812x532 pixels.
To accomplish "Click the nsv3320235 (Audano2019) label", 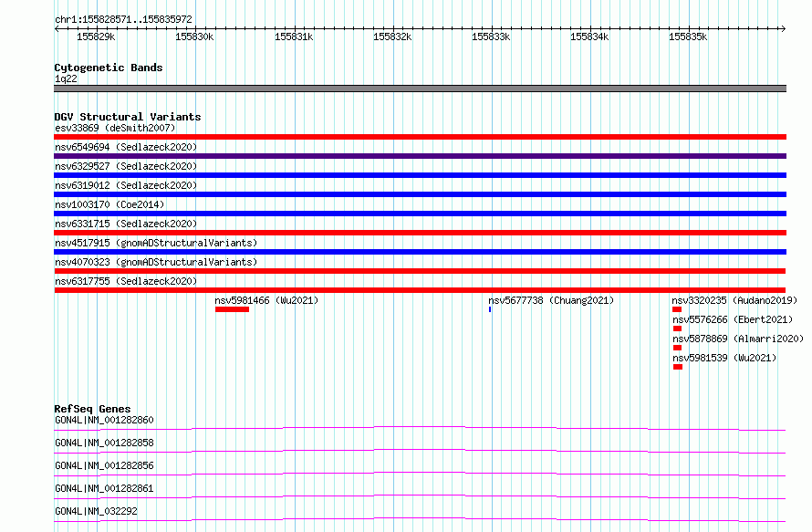I will pyautogui.click(x=734, y=300).
